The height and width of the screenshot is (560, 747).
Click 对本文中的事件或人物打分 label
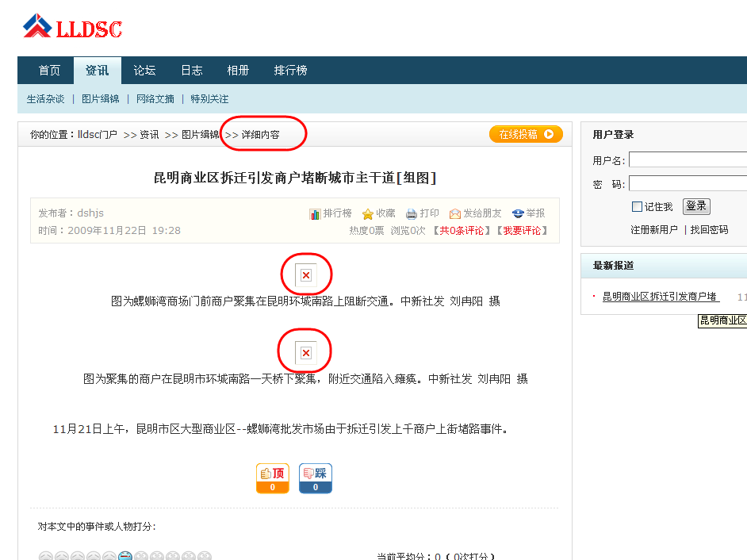point(97,527)
